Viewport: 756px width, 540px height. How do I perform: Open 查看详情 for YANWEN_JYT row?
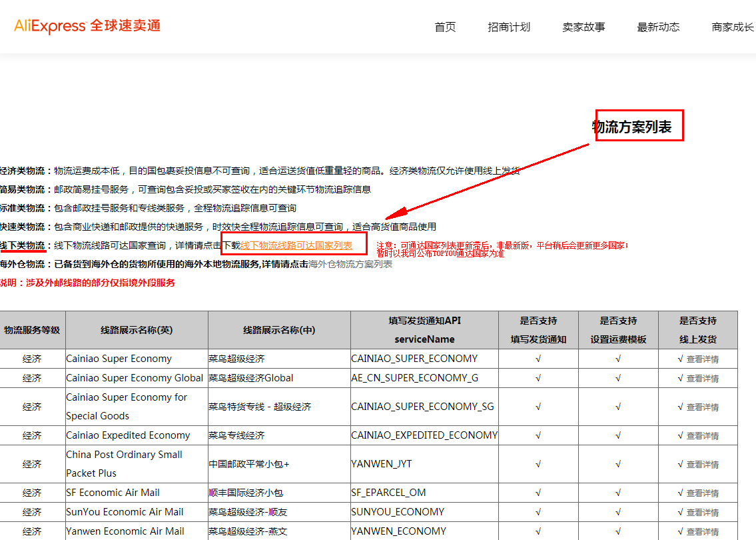tap(703, 464)
